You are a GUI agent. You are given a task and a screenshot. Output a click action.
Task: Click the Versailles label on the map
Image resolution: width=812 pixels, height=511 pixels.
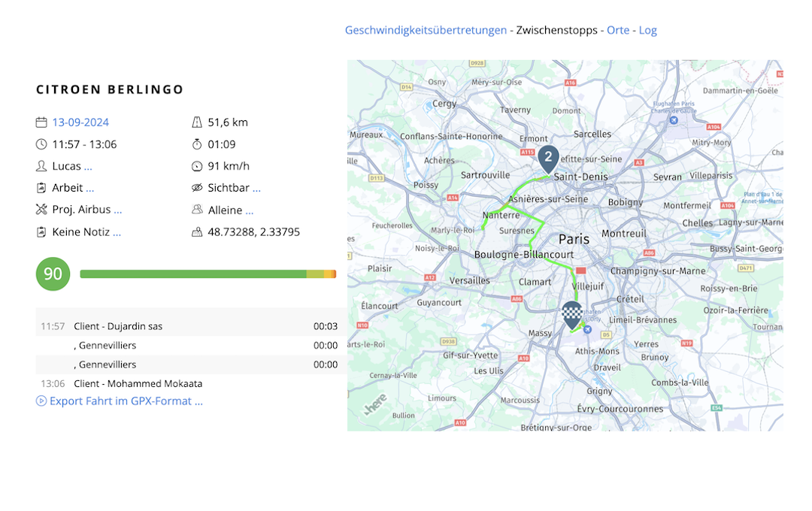pos(470,280)
